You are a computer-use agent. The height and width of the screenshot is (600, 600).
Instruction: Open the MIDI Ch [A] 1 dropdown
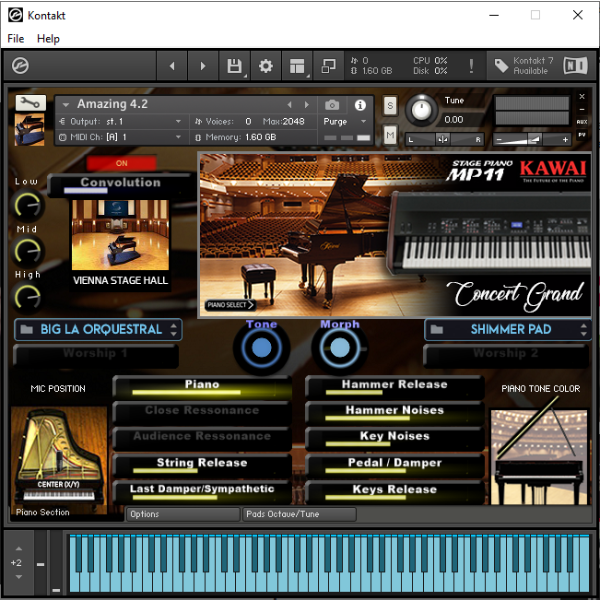(121, 137)
